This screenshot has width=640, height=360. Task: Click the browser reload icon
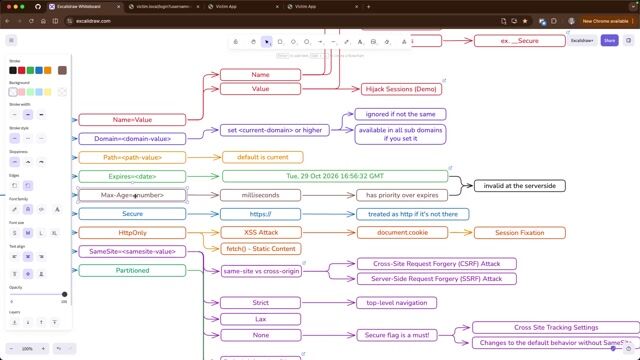point(31,21)
